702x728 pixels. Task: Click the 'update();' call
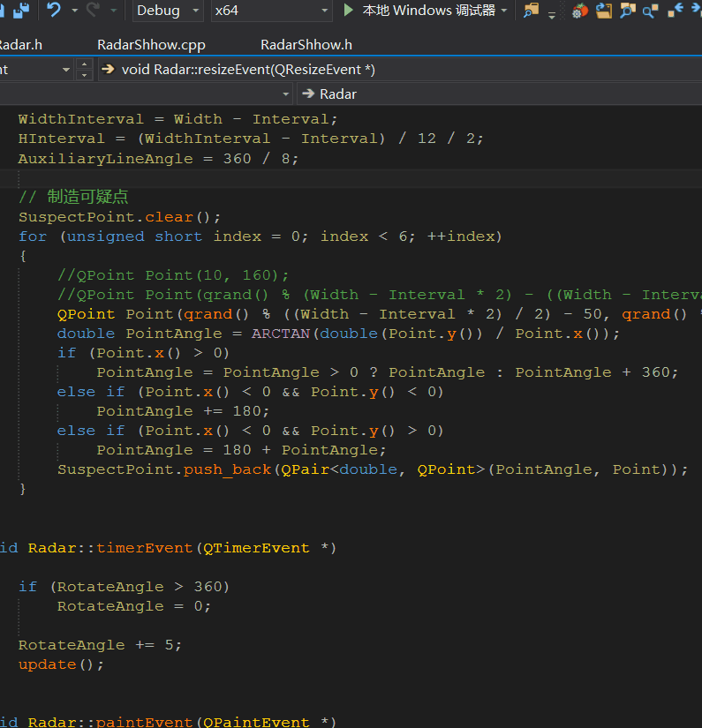coord(61,664)
